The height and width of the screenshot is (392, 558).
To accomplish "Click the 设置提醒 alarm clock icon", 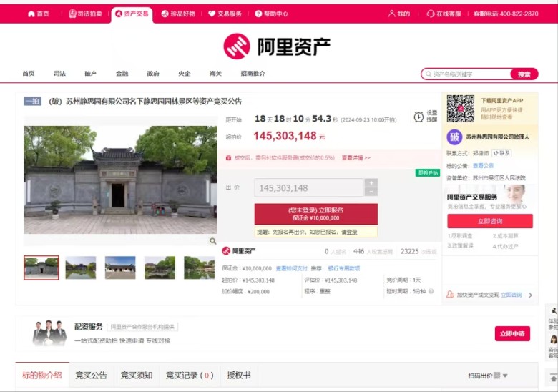I will click(x=418, y=117).
